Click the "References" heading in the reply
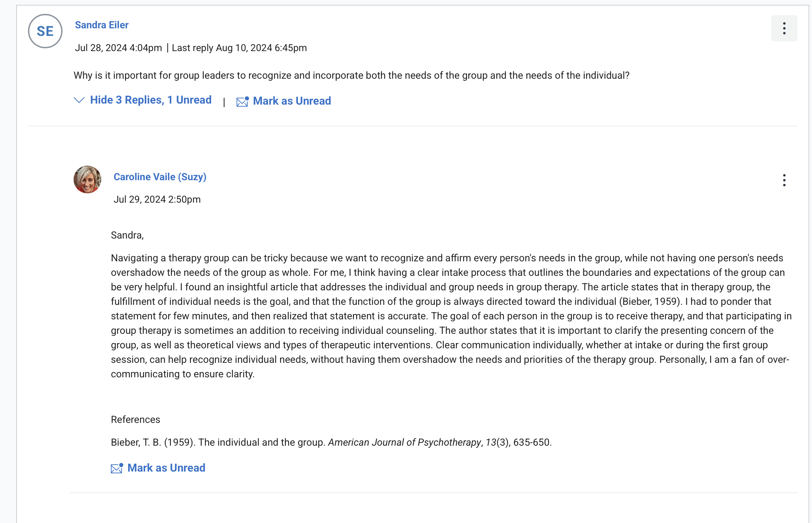The width and height of the screenshot is (812, 523). tap(135, 420)
